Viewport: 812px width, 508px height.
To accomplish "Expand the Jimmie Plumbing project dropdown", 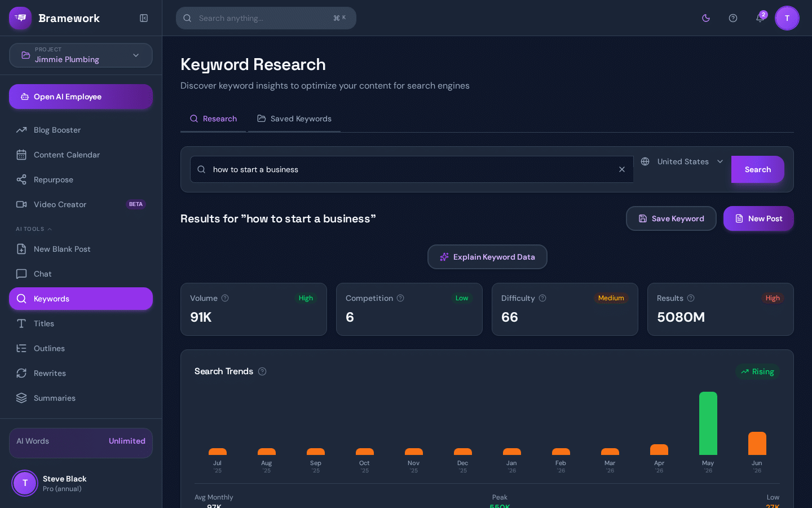I will point(81,55).
